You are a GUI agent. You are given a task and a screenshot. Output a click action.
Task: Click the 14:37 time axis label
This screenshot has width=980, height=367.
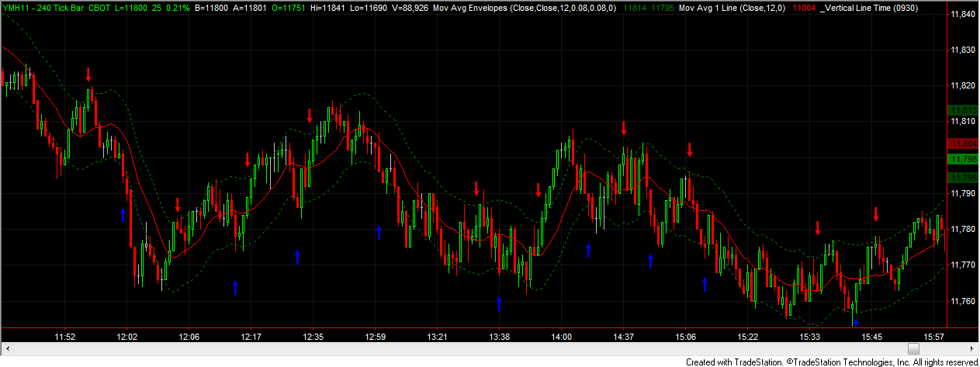click(624, 337)
